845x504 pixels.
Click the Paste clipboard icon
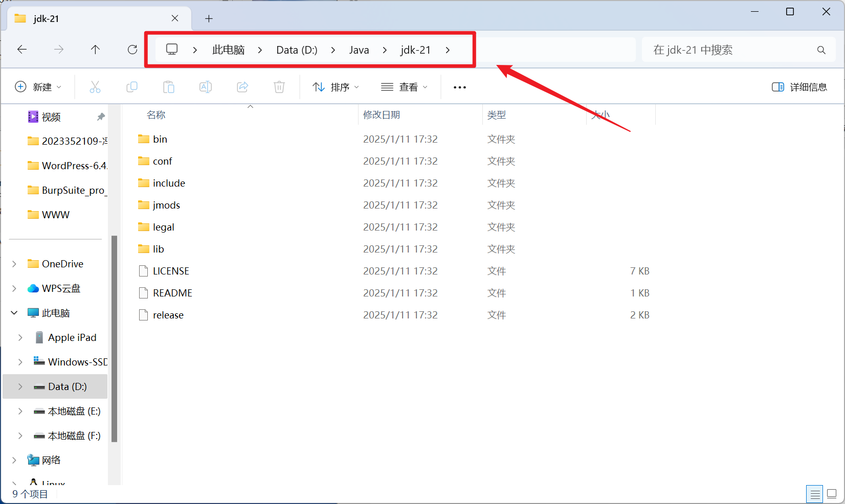tap(169, 87)
